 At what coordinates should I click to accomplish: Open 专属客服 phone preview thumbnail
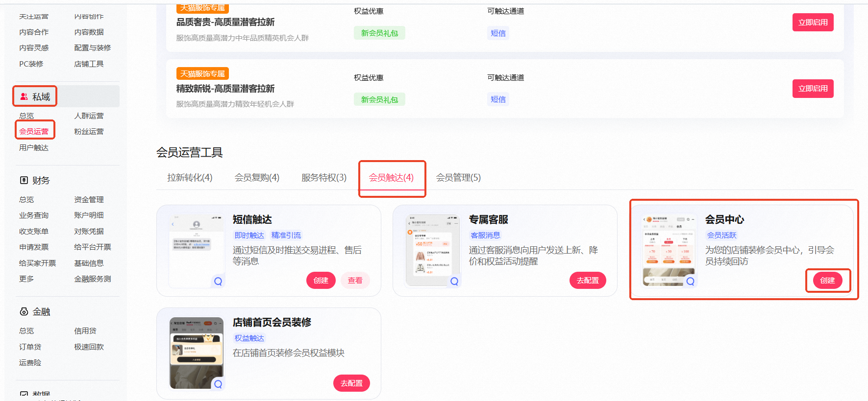tap(432, 251)
